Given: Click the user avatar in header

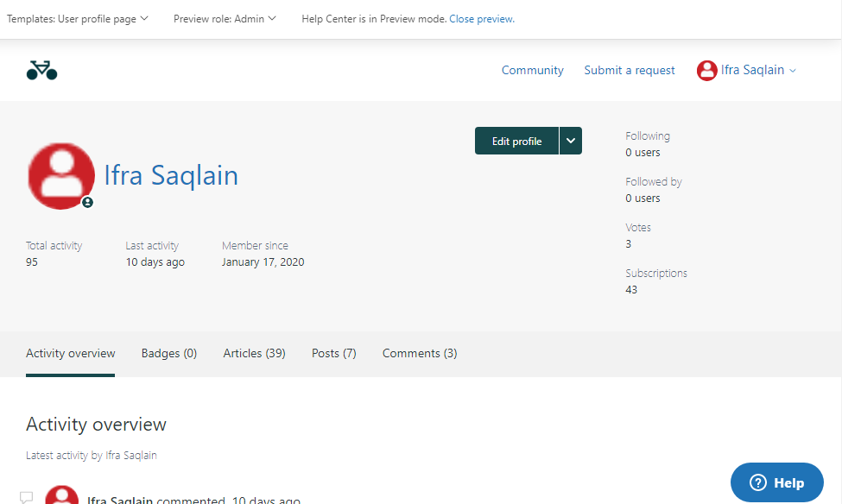Looking at the screenshot, I should point(706,71).
